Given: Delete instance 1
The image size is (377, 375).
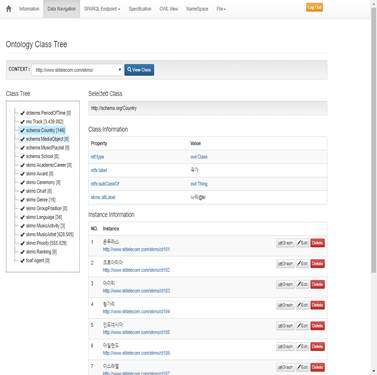Looking at the screenshot, I should (x=317, y=243).
